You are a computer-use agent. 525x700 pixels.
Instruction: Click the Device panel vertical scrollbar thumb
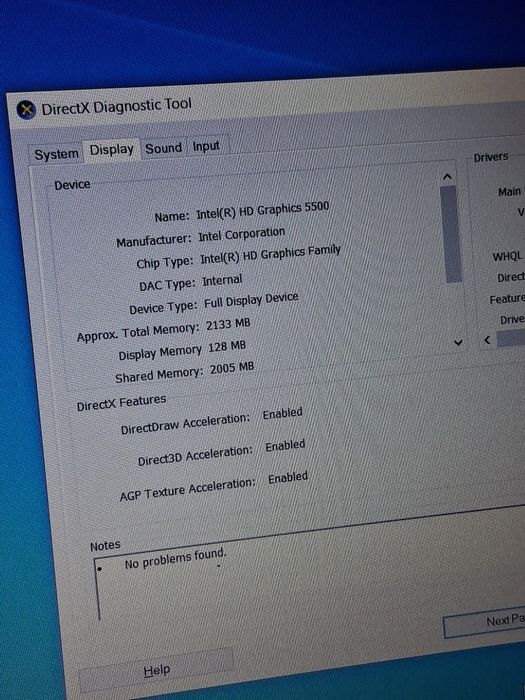[x=451, y=234]
